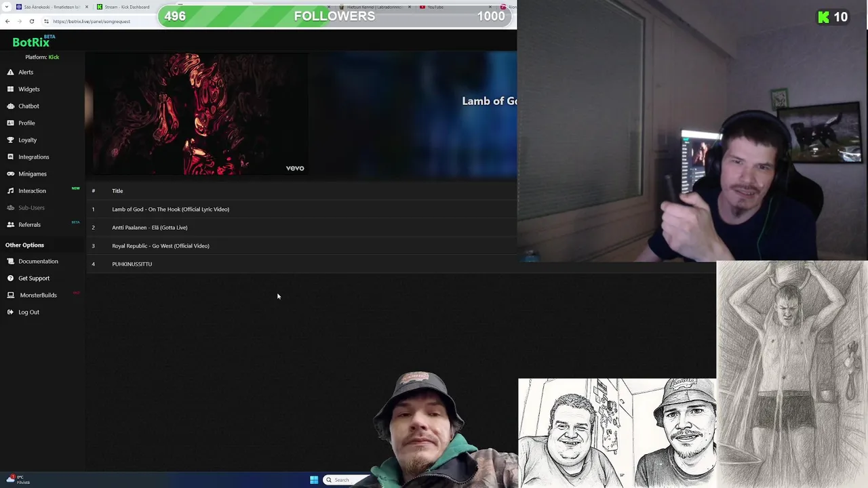Select the Sub-Users people icon
This screenshot has width=868, height=488.
click(x=11, y=207)
